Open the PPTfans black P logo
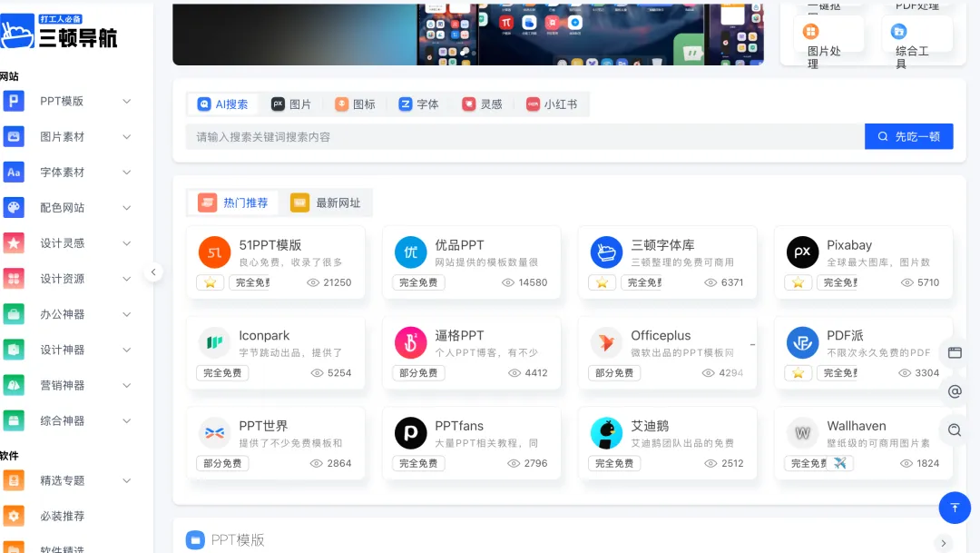 [411, 433]
